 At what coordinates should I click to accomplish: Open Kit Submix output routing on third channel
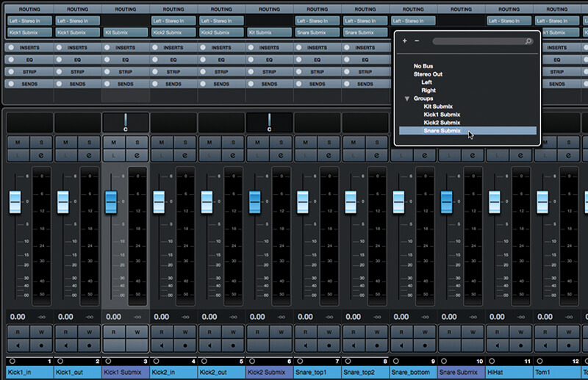tap(126, 32)
